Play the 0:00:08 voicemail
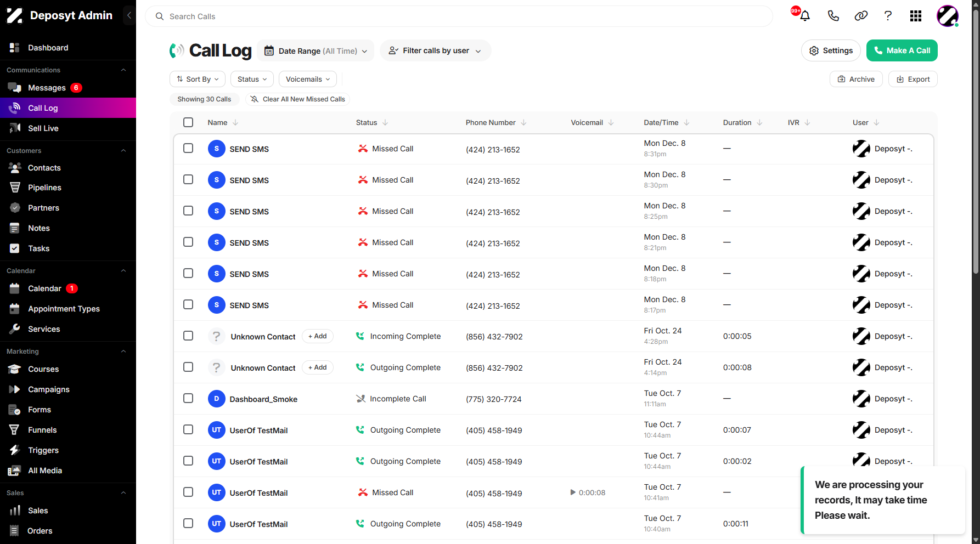 pyautogui.click(x=573, y=492)
